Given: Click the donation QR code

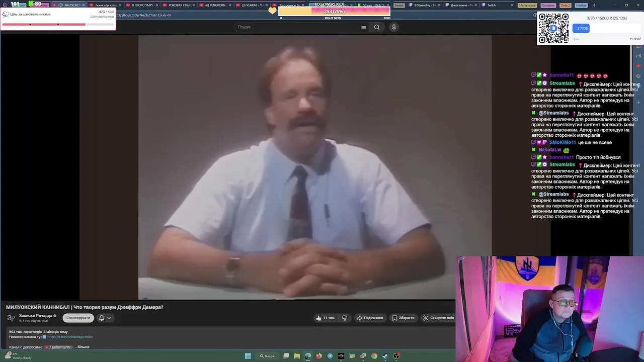Looking at the screenshot, I should (x=553, y=28).
